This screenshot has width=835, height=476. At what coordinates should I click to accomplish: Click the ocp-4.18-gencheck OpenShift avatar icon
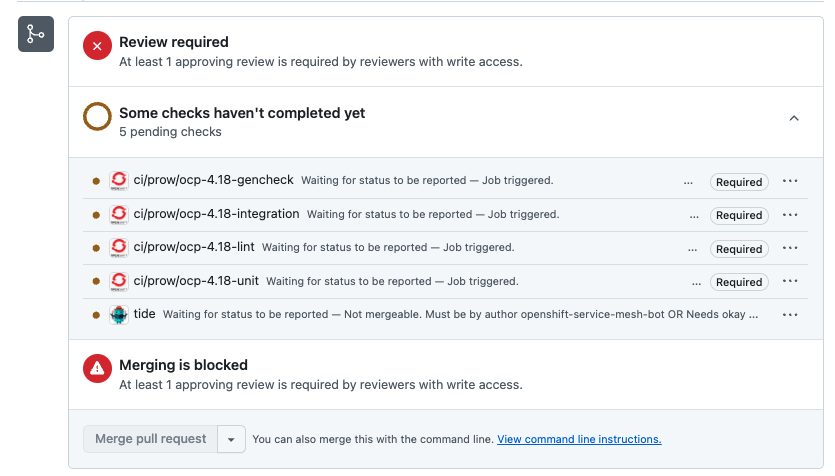coord(118,181)
